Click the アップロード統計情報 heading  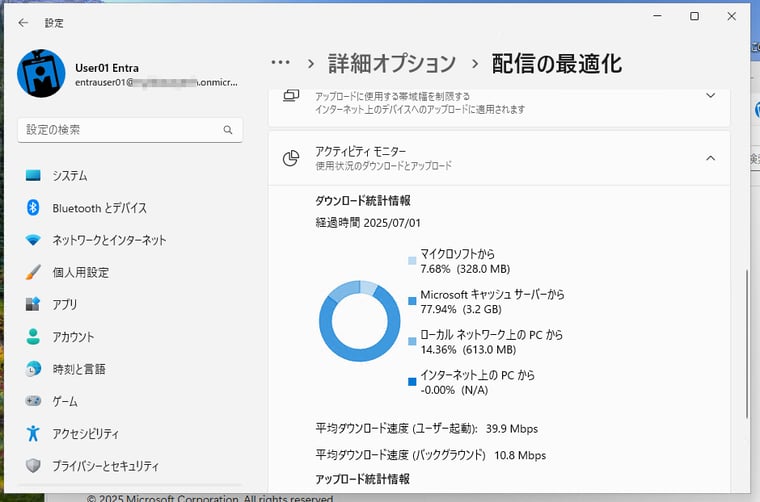pos(363,479)
